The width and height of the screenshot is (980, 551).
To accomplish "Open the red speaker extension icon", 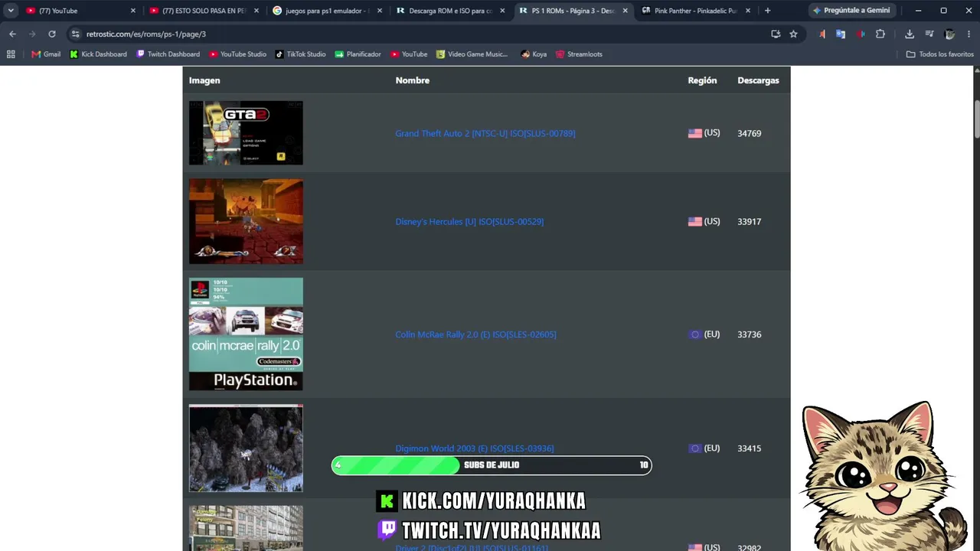I will coord(861,34).
